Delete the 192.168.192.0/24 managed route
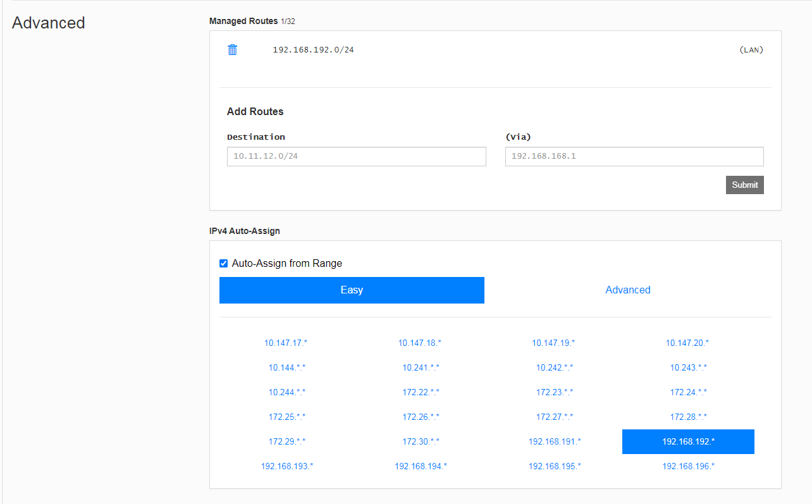This screenshot has width=812, height=504. (232, 50)
